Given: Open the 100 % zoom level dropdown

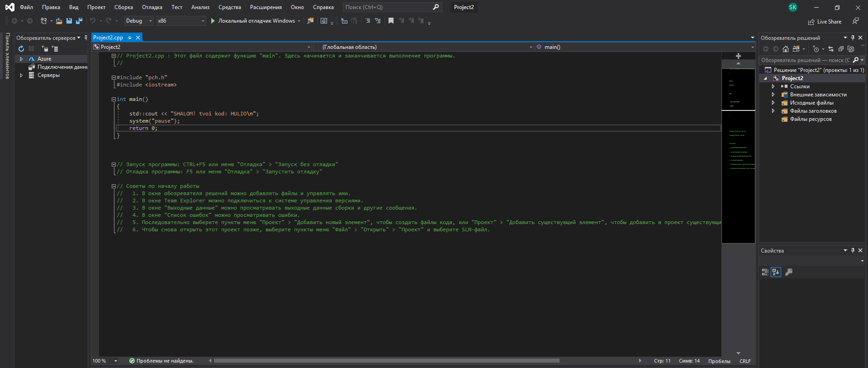Looking at the screenshot, I should 105,361.
